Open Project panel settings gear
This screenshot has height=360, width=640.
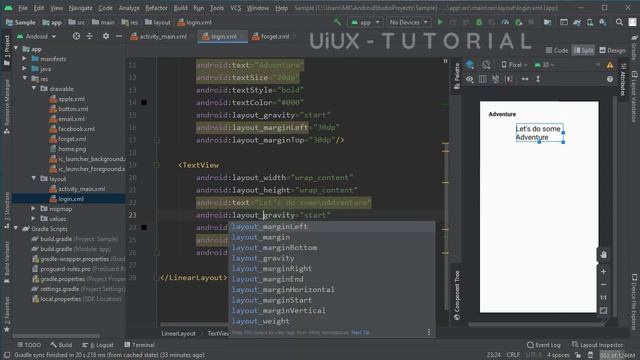click(106, 36)
